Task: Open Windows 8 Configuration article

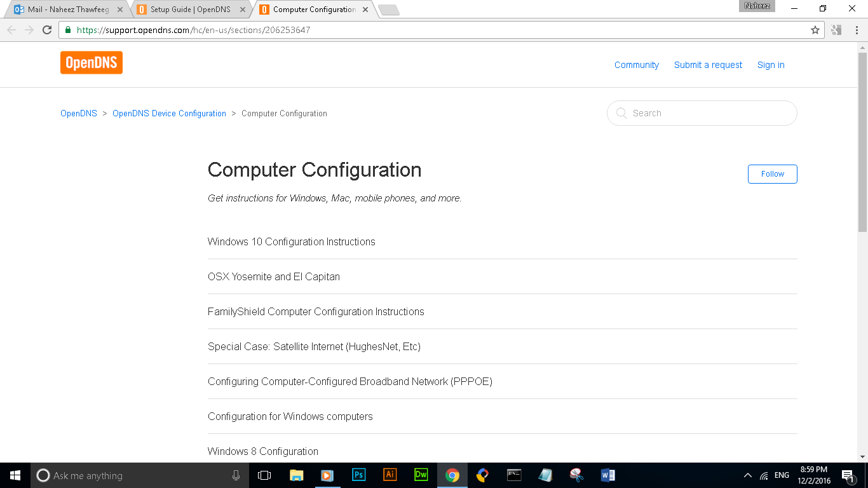Action: (x=263, y=451)
